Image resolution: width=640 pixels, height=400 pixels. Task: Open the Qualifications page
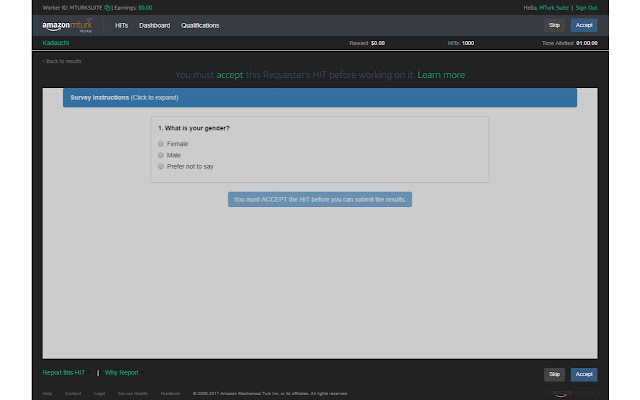pos(200,25)
